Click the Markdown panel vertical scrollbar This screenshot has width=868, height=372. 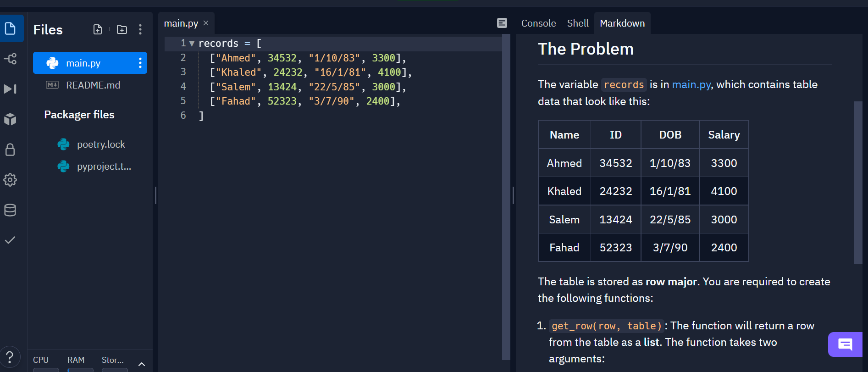tap(858, 183)
